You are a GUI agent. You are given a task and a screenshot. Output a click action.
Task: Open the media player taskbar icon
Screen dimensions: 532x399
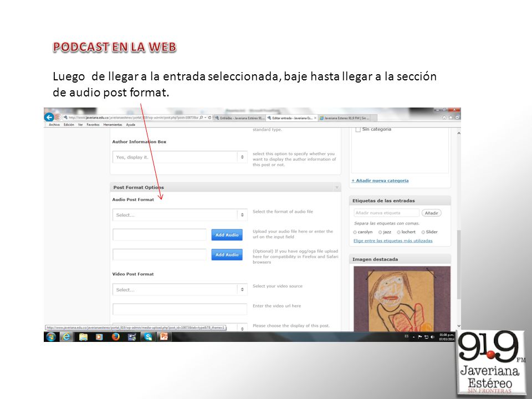[99, 336]
